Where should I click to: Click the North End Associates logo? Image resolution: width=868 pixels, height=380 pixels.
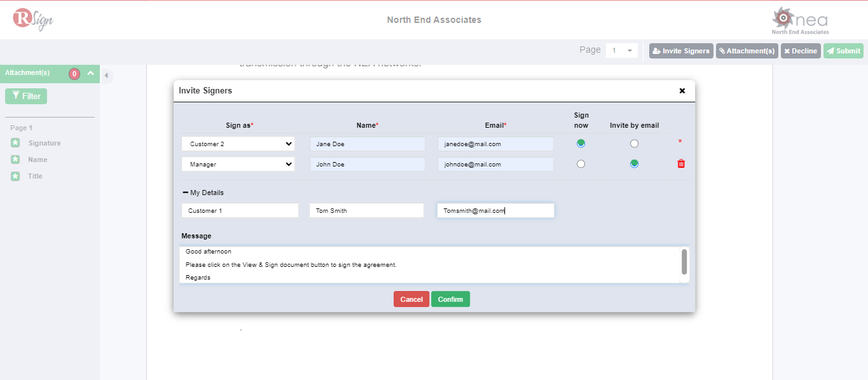pyautogui.click(x=800, y=20)
